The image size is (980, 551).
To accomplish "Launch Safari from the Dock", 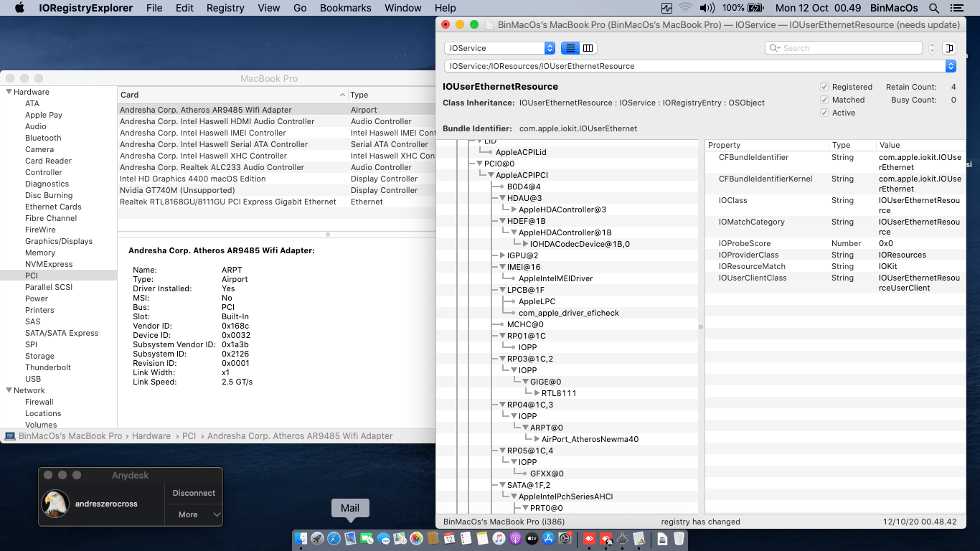I will pyautogui.click(x=334, y=538).
